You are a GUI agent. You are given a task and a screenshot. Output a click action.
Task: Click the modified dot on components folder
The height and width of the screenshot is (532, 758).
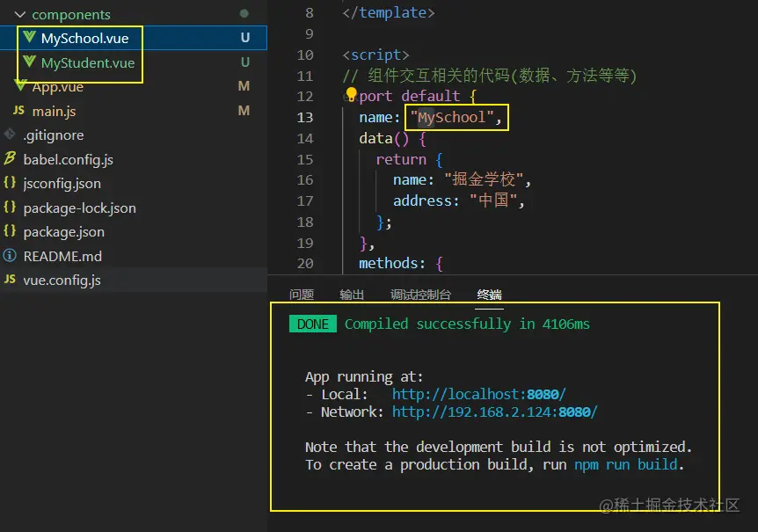244,13
